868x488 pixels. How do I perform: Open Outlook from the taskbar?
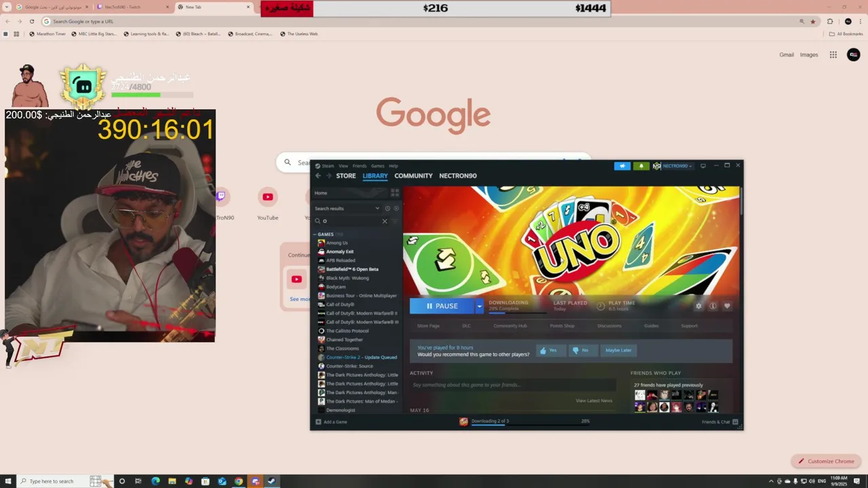(x=222, y=481)
